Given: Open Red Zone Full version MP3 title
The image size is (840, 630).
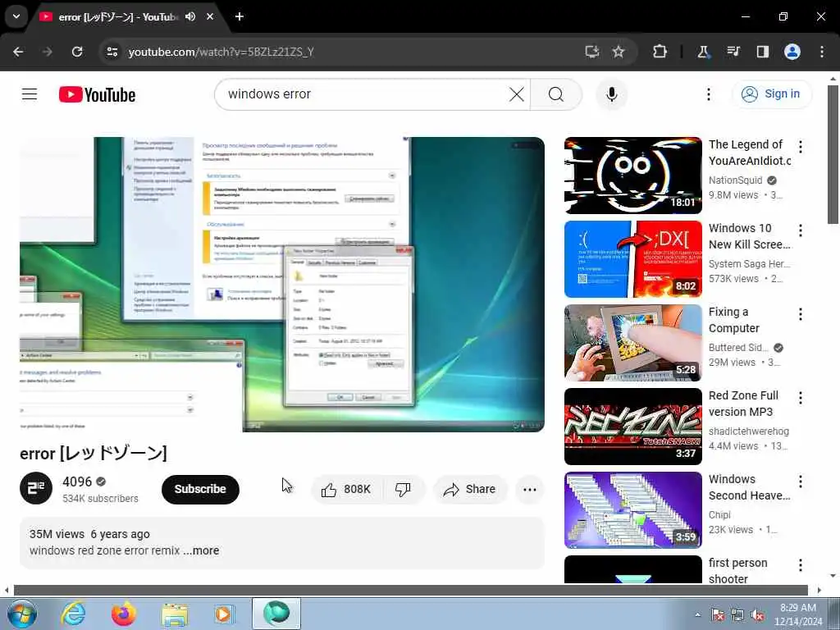Looking at the screenshot, I should coord(743,404).
